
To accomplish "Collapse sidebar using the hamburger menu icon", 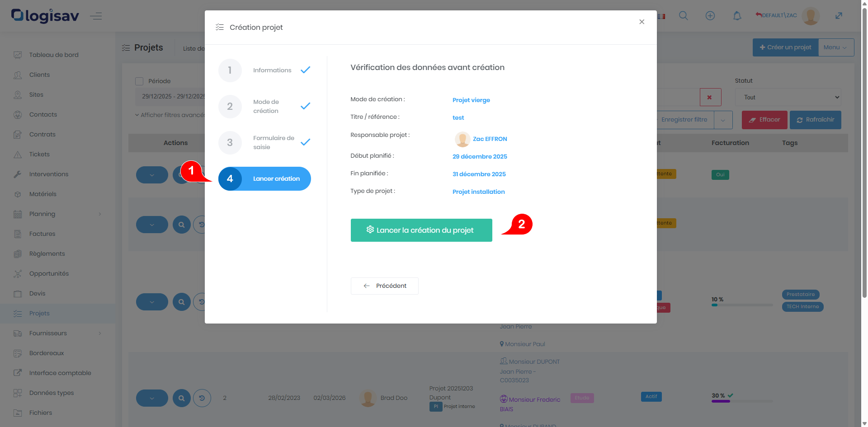I will point(96,17).
